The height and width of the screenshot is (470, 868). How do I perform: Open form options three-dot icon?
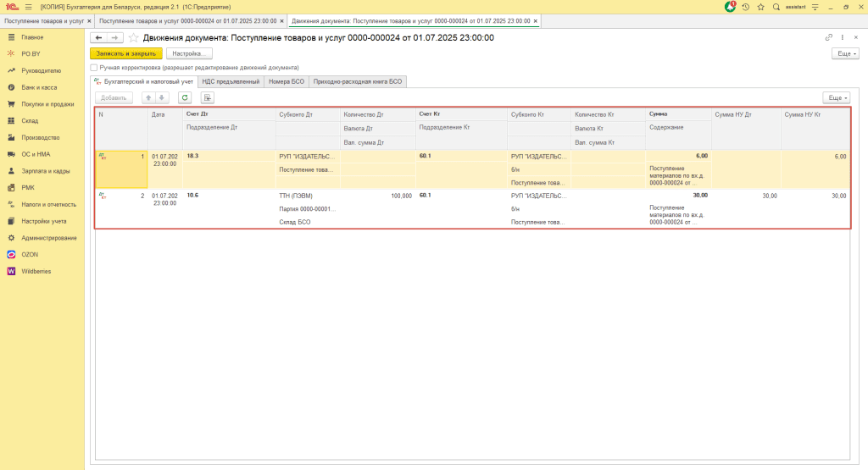(x=843, y=37)
